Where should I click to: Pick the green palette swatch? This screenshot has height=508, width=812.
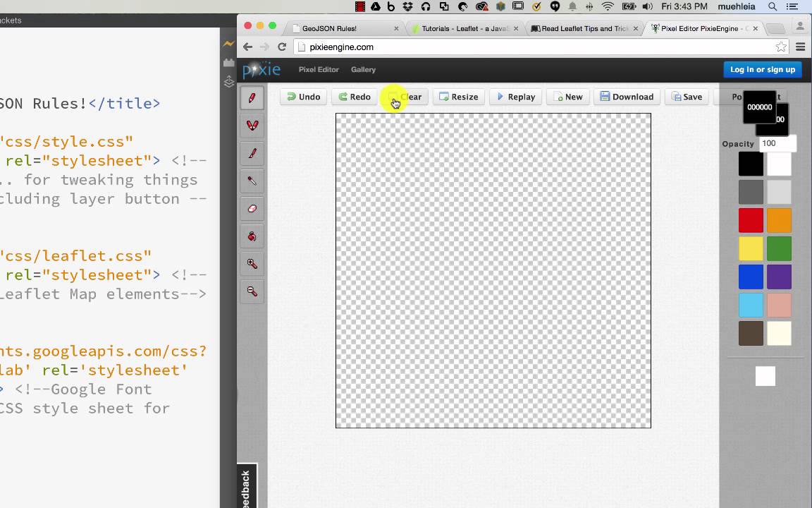[779, 248]
